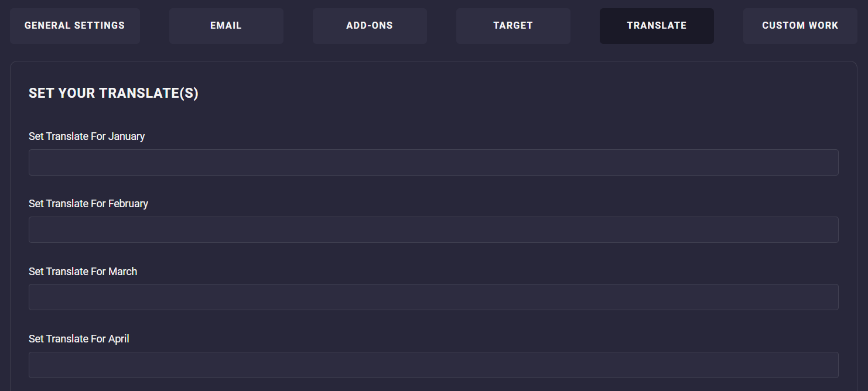This screenshot has height=391, width=868.
Task: Click the 'Set Translate For April' label
Action: pyautogui.click(x=79, y=339)
